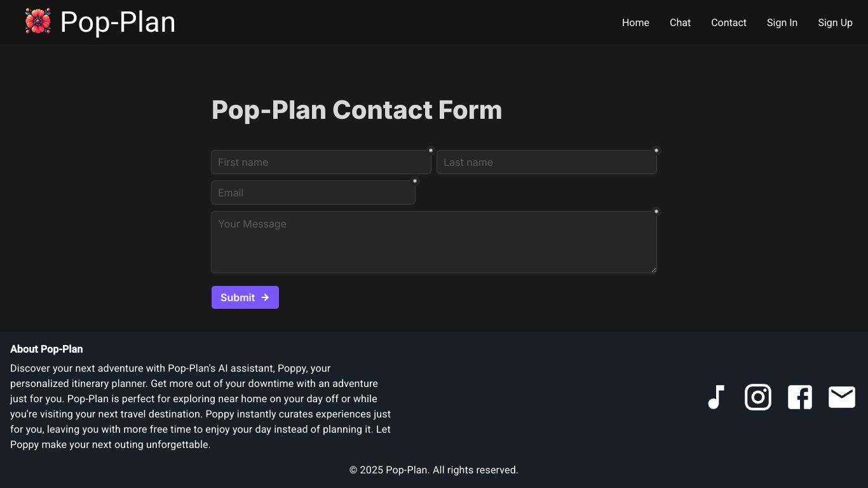Screen dimensions: 868x488
Task: Click into the Email input field
Action: click(313, 193)
